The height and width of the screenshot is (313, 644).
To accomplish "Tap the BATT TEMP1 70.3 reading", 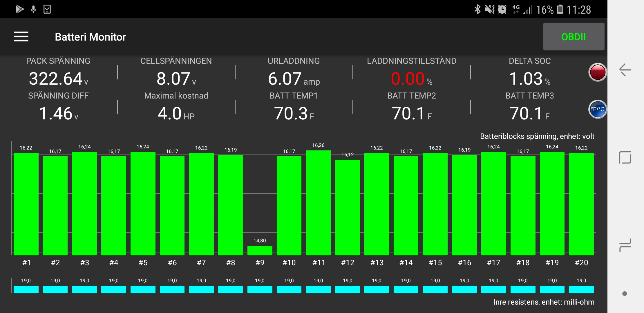I will click(x=291, y=113).
